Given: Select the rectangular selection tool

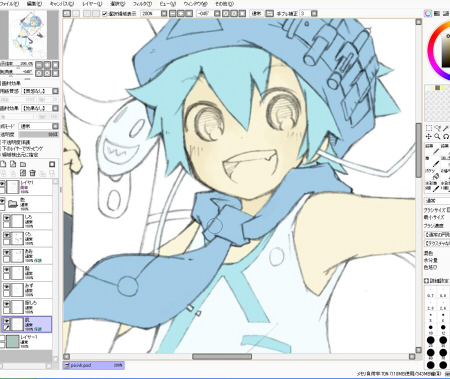Looking at the screenshot, I should pyautogui.click(x=429, y=128).
